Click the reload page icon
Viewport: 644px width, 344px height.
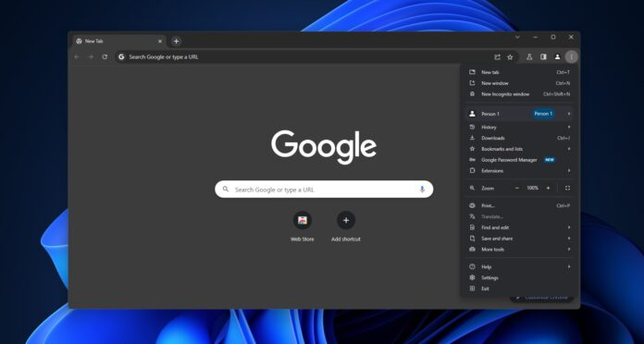point(105,57)
